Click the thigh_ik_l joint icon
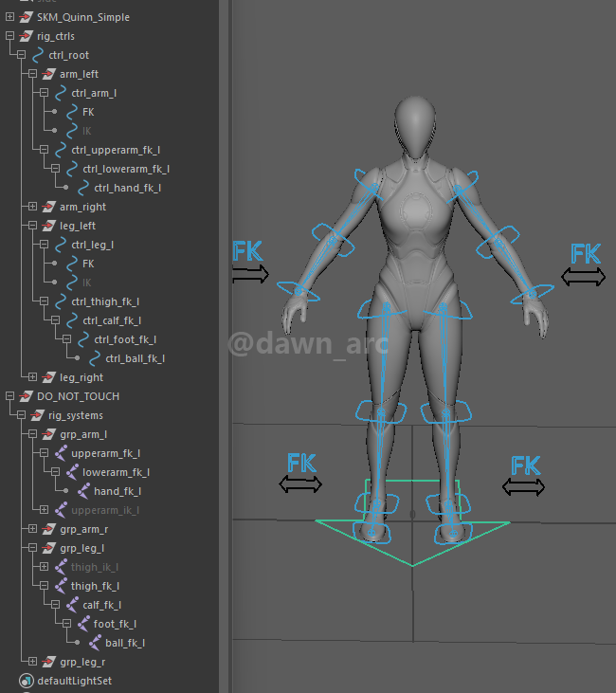The width and height of the screenshot is (616, 693). click(61, 567)
